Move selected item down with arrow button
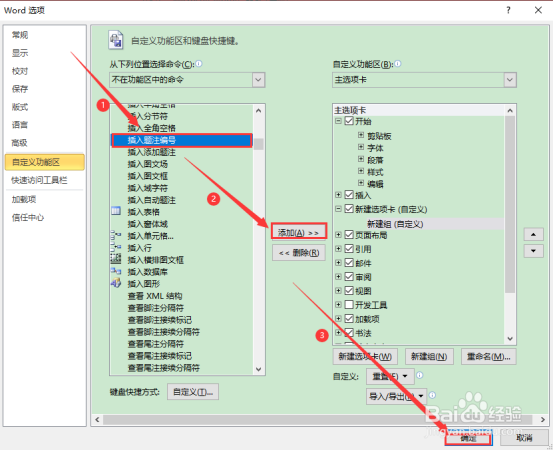The height and width of the screenshot is (451, 554). pyautogui.click(x=533, y=251)
